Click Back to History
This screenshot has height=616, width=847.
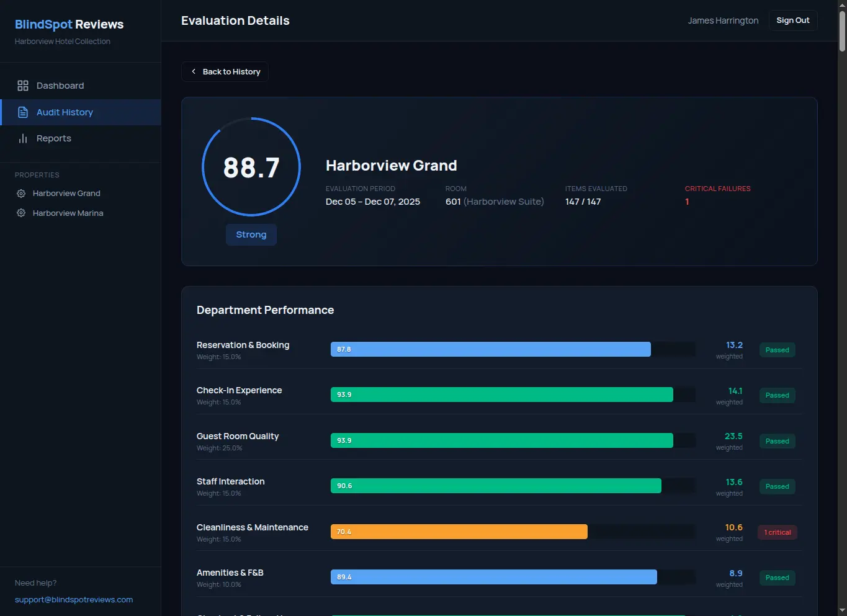[225, 71]
